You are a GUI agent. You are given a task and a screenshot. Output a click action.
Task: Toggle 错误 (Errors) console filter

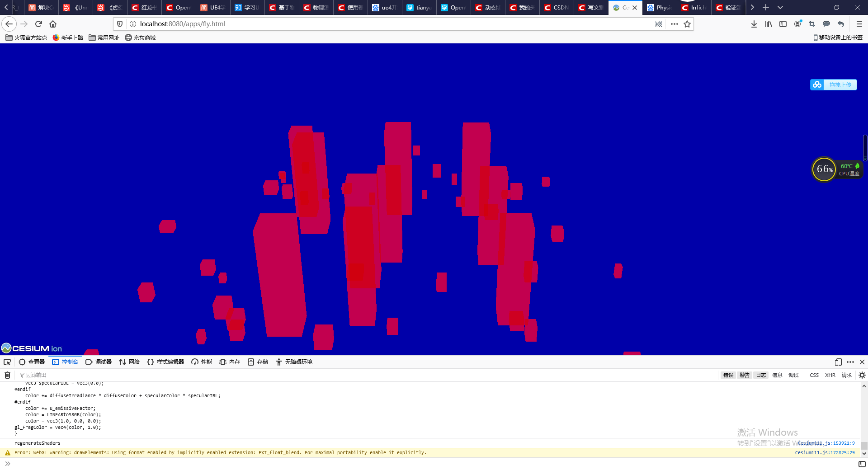[727, 375]
